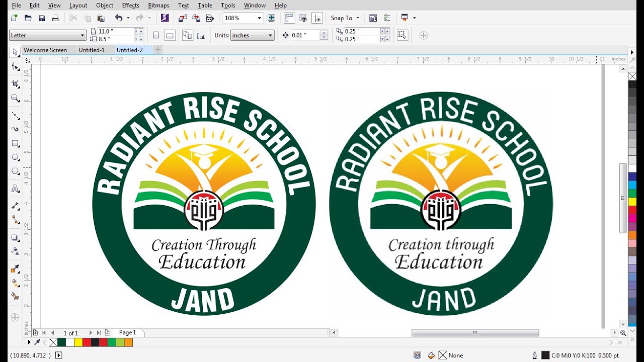644x362 pixels.
Task: Toggle Landscape orientation button
Action: (170, 35)
